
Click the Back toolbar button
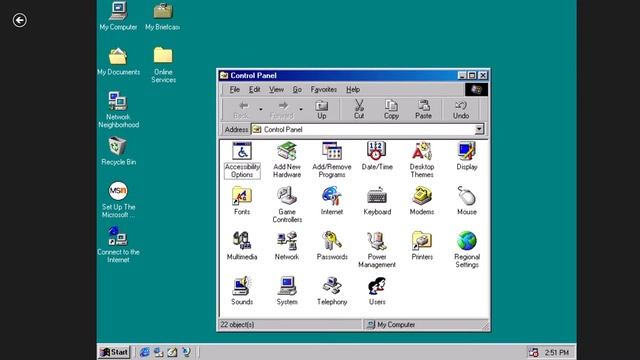click(242, 110)
